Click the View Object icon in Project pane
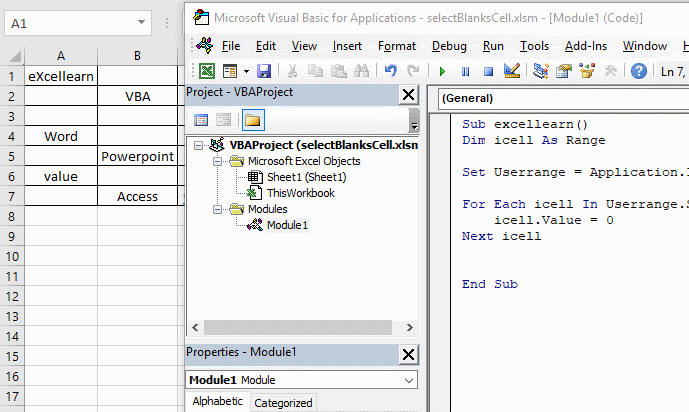689x412 pixels. [x=223, y=120]
